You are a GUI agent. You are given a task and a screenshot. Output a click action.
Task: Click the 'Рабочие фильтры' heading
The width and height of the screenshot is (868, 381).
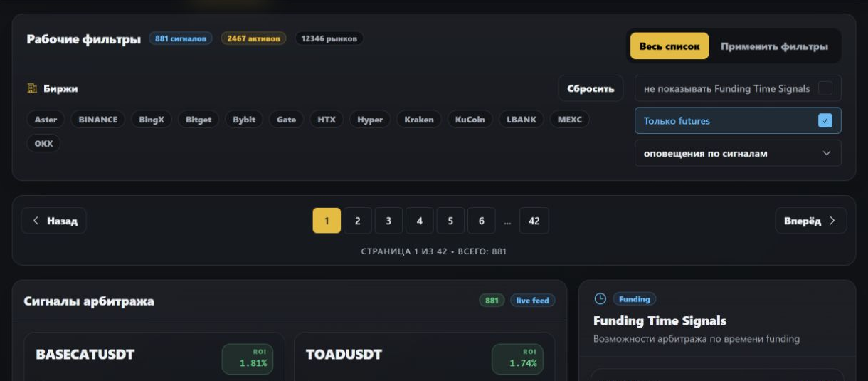click(84, 39)
